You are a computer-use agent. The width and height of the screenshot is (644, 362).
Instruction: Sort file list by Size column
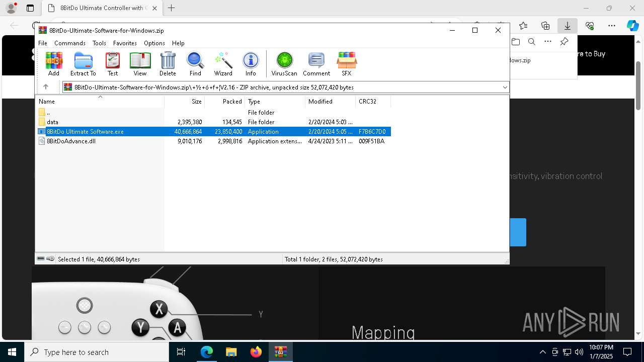[184, 101]
